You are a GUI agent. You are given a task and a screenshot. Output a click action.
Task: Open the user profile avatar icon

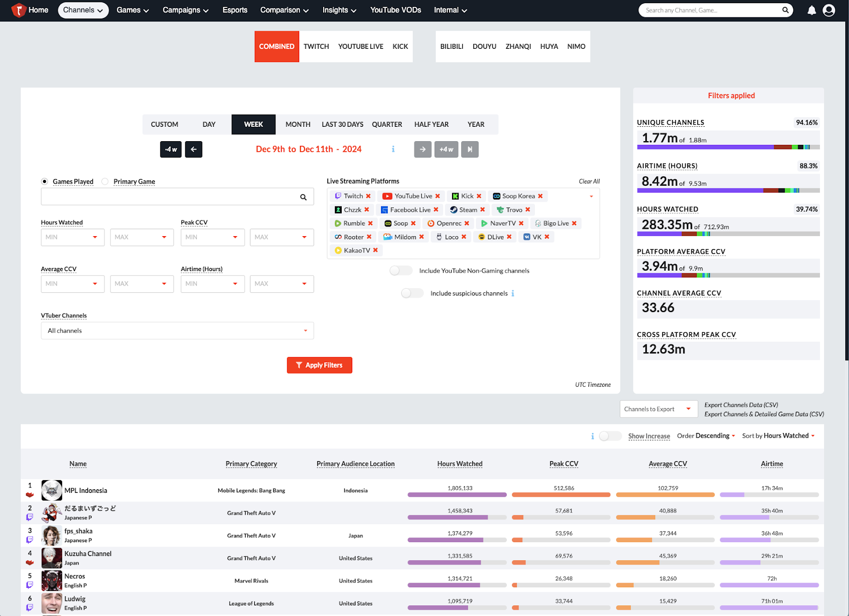tap(829, 10)
